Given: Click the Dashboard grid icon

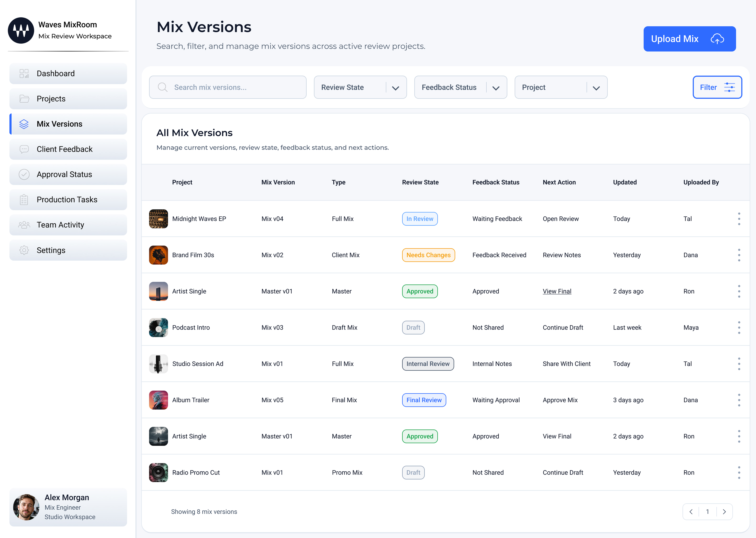Looking at the screenshot, I should (24, 74).
